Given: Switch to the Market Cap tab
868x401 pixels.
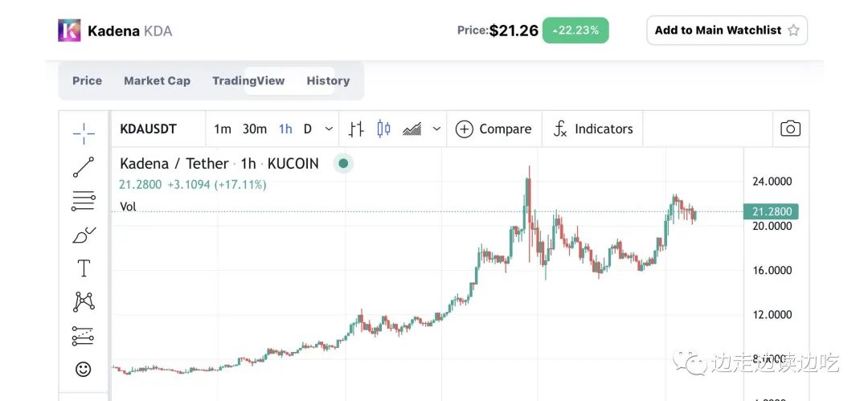Looking at the screenshot, I should point(157,80).
